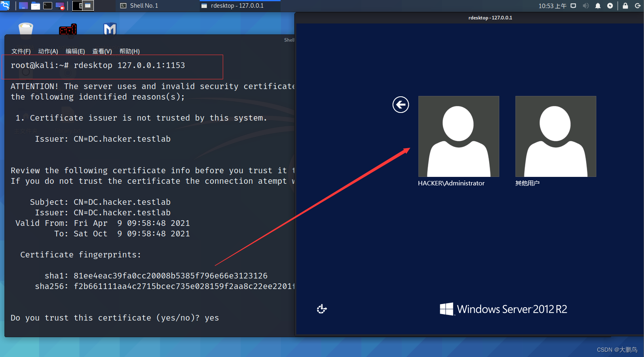Click the sha256 fingerprint line in terminal
Screen dimensions: 644x357
pos(165,287)
